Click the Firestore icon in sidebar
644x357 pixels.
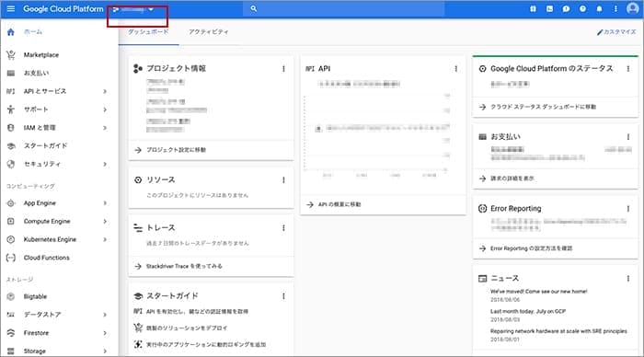coord(11,333)
